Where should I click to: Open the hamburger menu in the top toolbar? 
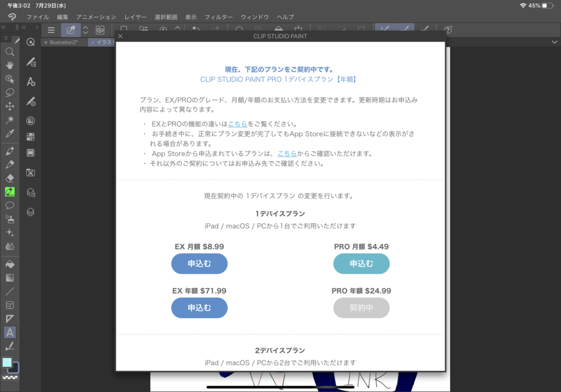(x=51, y=29)
